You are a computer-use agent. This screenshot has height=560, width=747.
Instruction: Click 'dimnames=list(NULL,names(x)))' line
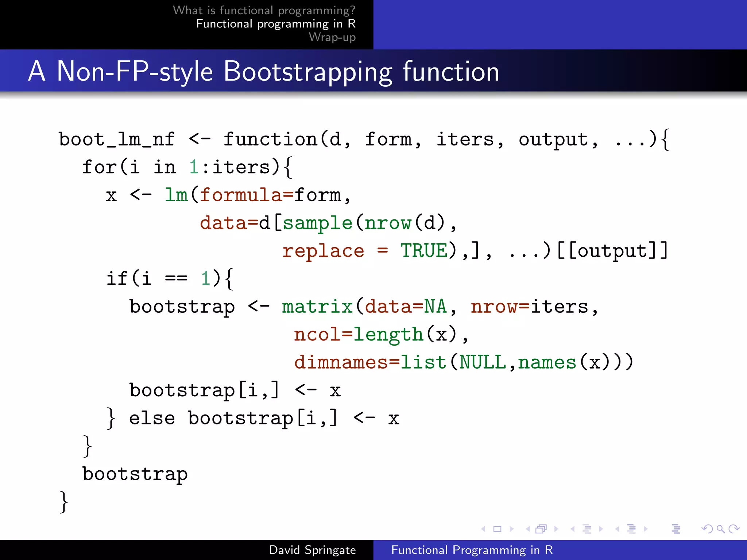[464, 362]
